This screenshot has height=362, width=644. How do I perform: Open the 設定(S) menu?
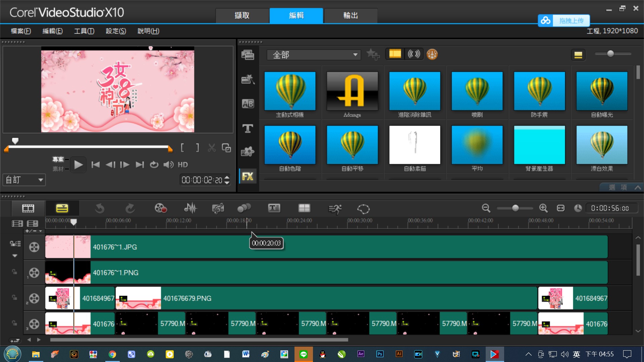coord(116,31)
